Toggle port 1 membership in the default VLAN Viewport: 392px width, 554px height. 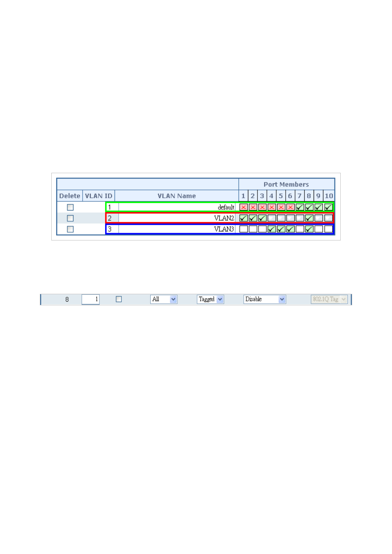(x=243, y=207)
